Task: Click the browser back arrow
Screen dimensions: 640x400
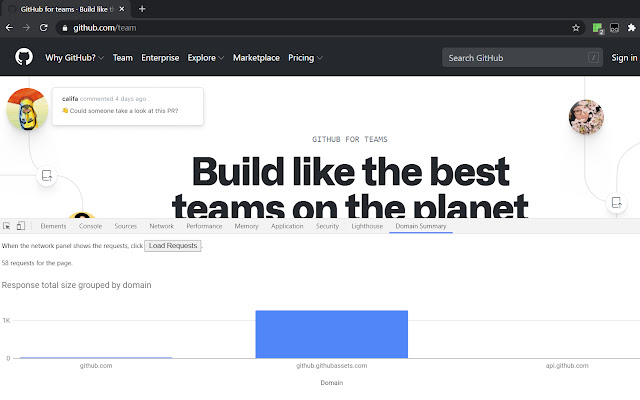Action: coord(9,28)
